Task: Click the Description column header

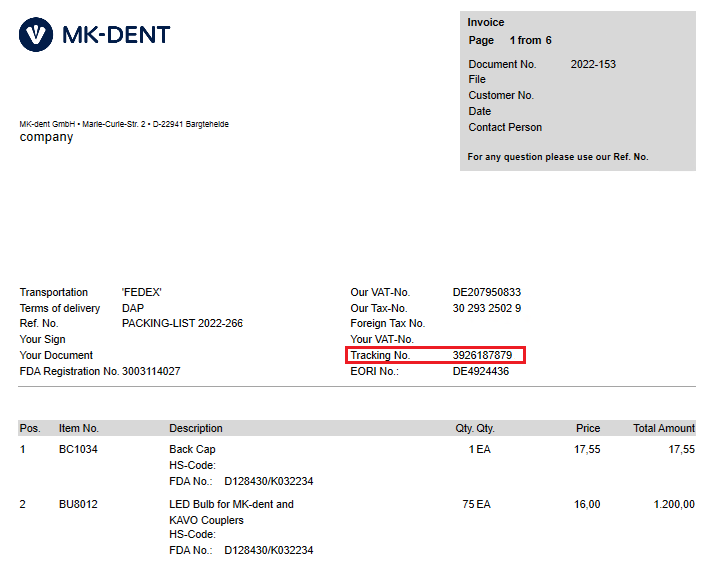Action: pos(196,428)
